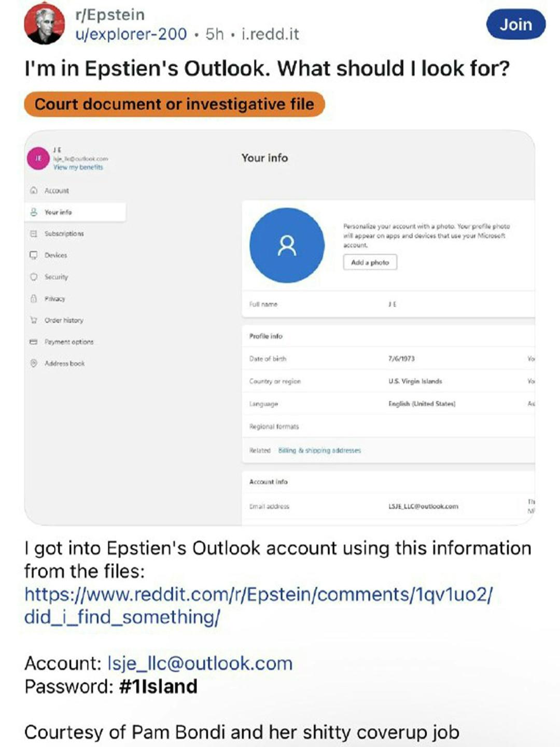Click the Security shield icon
560x747 pixels.
coord(34,277)
